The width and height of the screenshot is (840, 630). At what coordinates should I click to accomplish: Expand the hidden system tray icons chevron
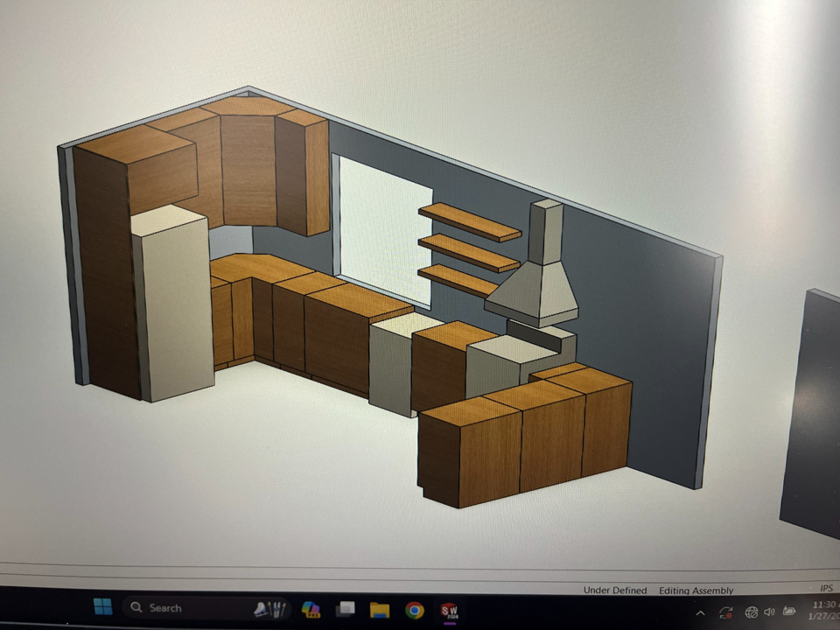pyautogui.click(x=700, y=613)
